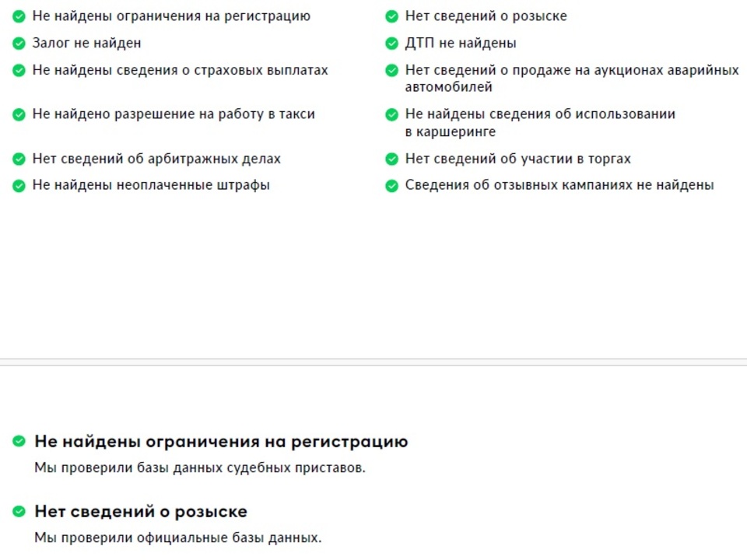Click check icon next to "ДТП не найдены"
The height and width of the screenshot is (560, 747).
[391, 44]
